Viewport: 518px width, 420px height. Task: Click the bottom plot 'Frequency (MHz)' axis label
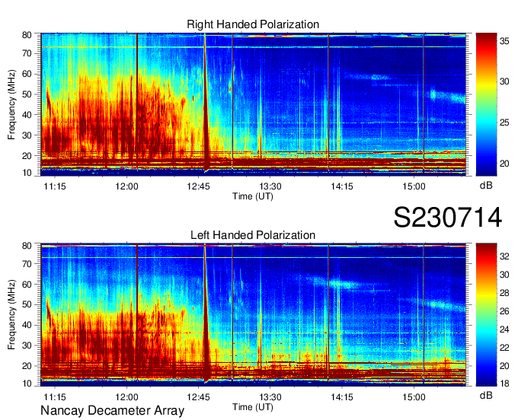click(x=11, y=314)
